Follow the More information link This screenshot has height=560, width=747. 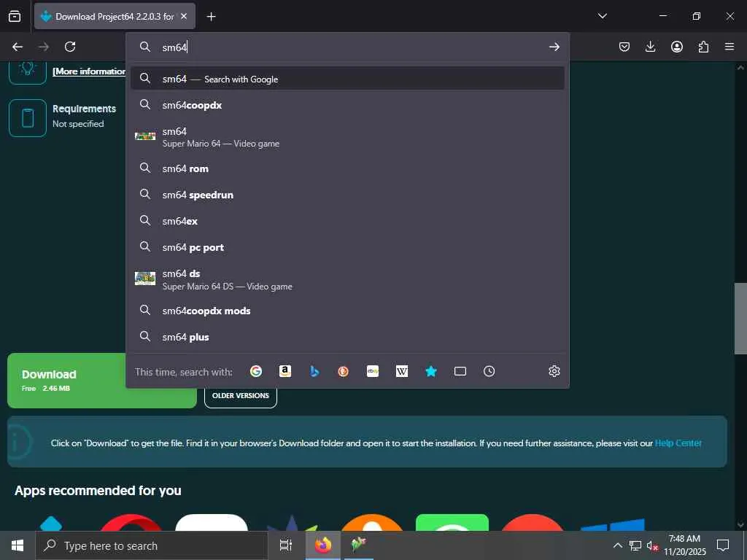89,71
